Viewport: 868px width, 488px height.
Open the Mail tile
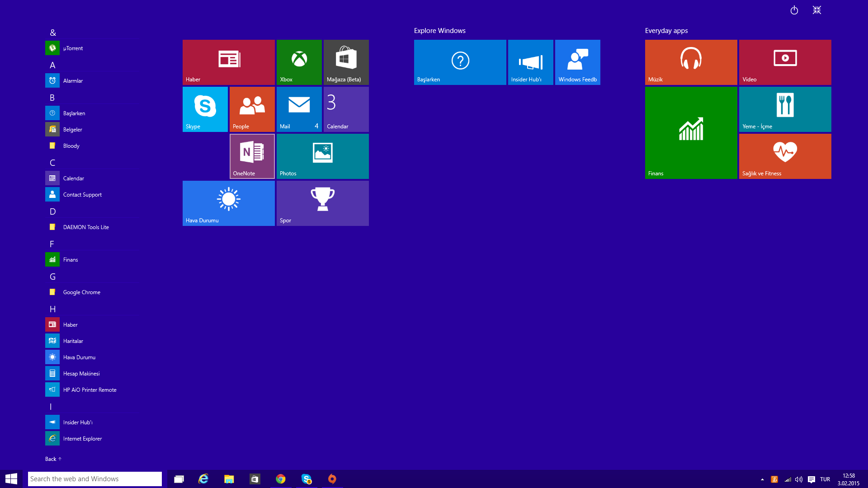299,109
